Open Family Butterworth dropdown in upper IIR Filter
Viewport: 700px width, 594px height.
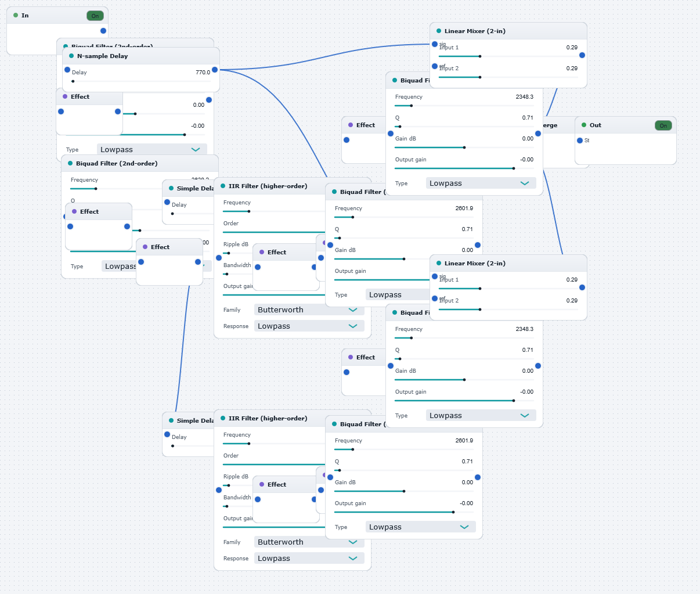pyautogui.click(x=309, y=310)
